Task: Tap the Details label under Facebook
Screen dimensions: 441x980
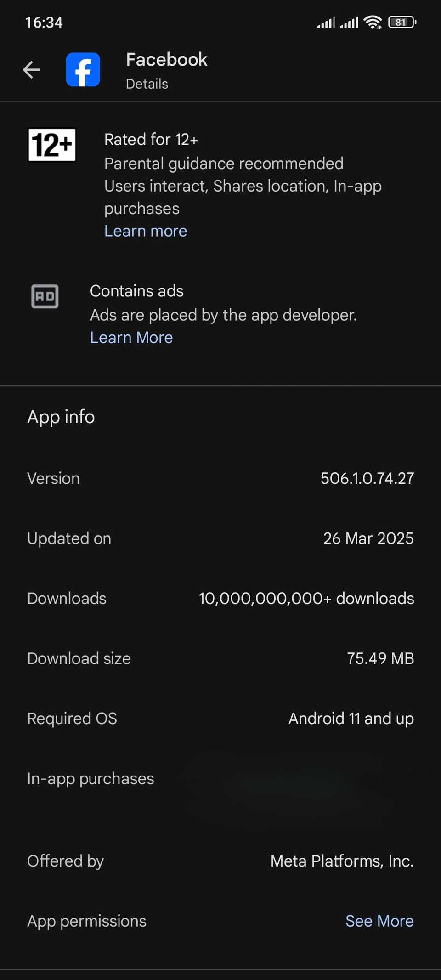Action: [146, 84]
